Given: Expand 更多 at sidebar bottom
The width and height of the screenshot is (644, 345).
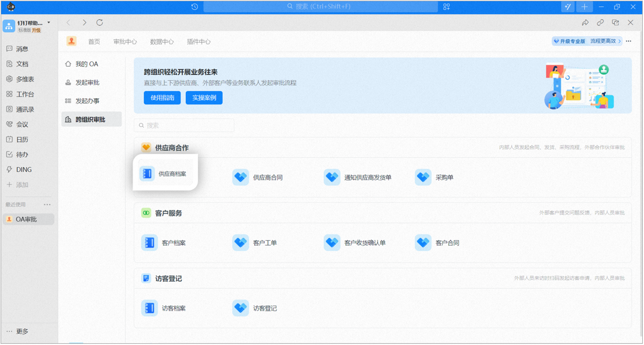Looking at the screenshot, I should tap(18, 332).
